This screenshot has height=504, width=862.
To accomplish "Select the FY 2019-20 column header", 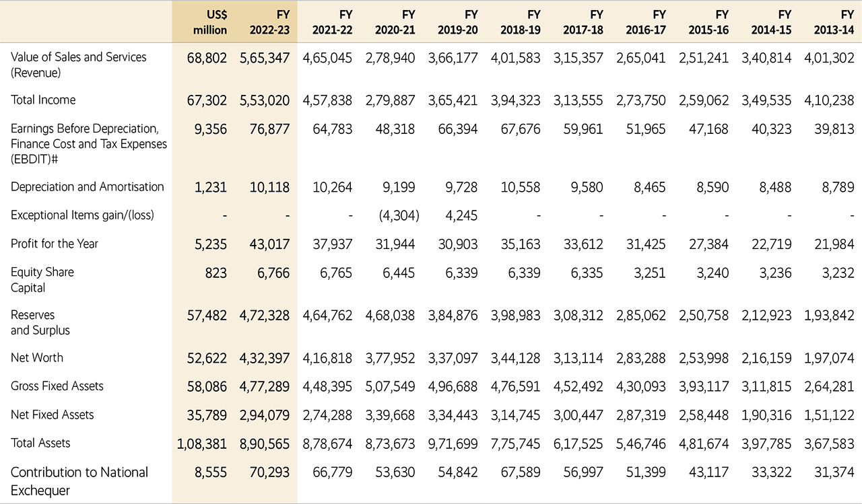I will pyautogui.click(x=458, y=22).
